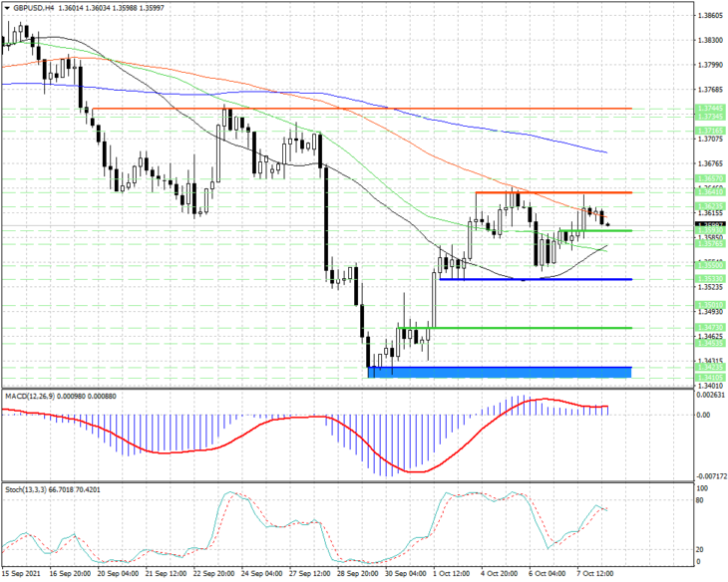Click the black current price marker on scale
This screenshot has height=582, width=728.
(710, 224)
